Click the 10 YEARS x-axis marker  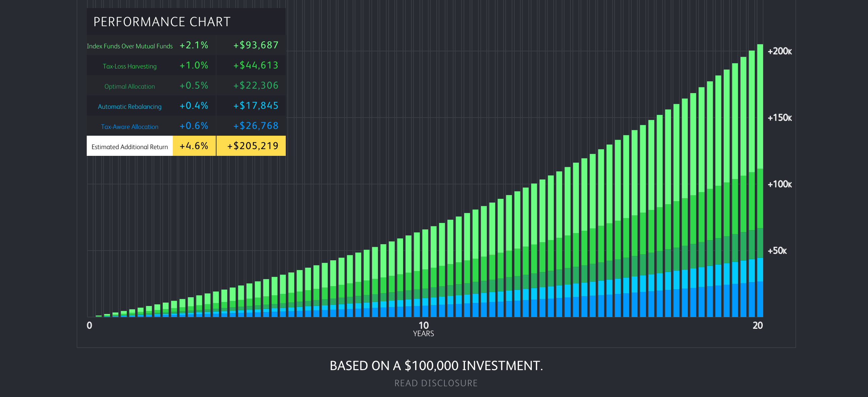tap(423, 328)
